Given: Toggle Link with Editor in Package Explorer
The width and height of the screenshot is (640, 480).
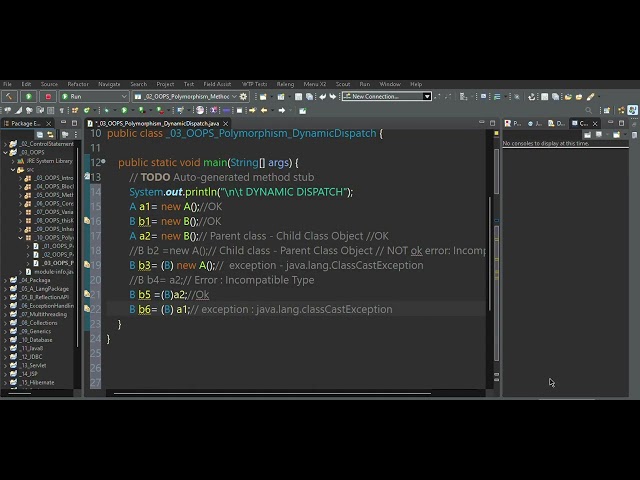Looking at the screenshot, I should [x=50, y=134].
